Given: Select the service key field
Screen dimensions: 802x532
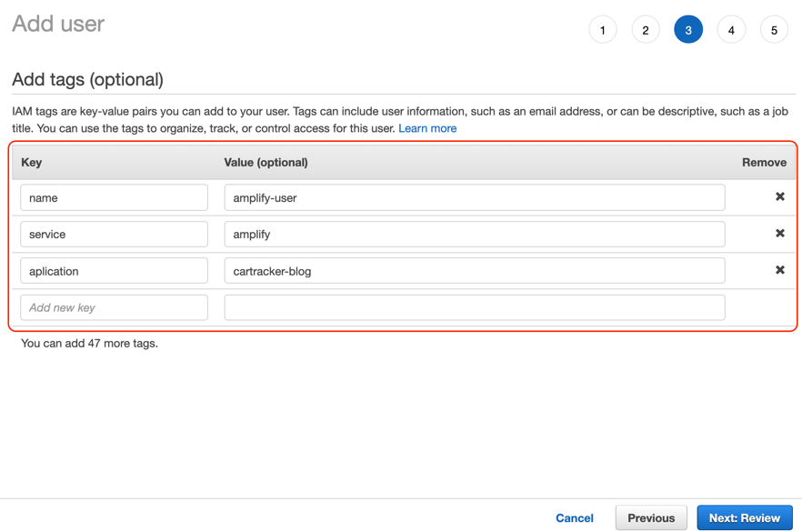Looking at the screenshot, I should click(114, 235).
